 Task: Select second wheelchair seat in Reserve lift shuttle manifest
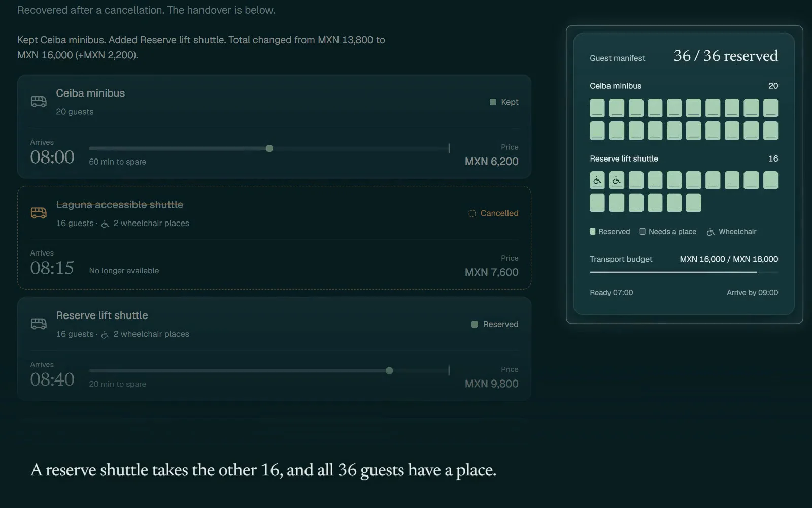[x=617, y=180]
